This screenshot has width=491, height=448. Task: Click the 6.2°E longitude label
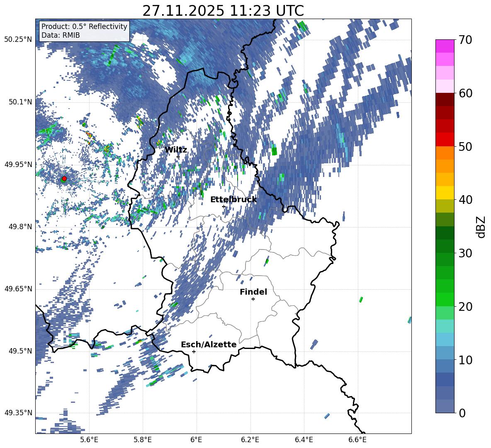pyautogui.click(x=250, y=440)
